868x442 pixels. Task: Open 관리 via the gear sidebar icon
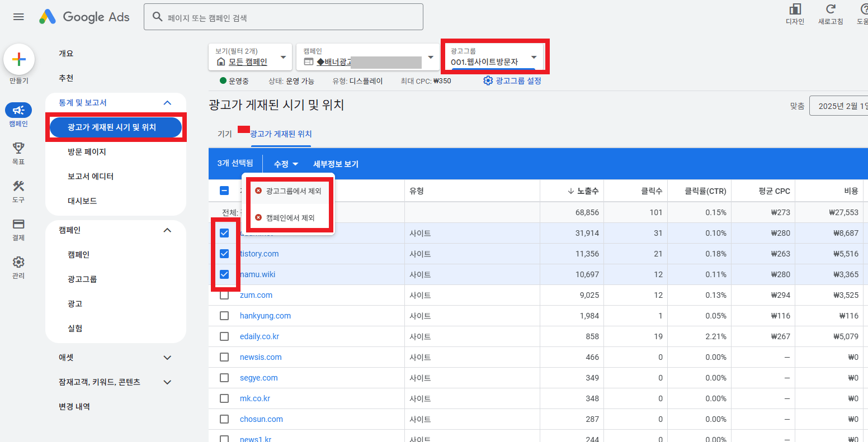[18, 262]
